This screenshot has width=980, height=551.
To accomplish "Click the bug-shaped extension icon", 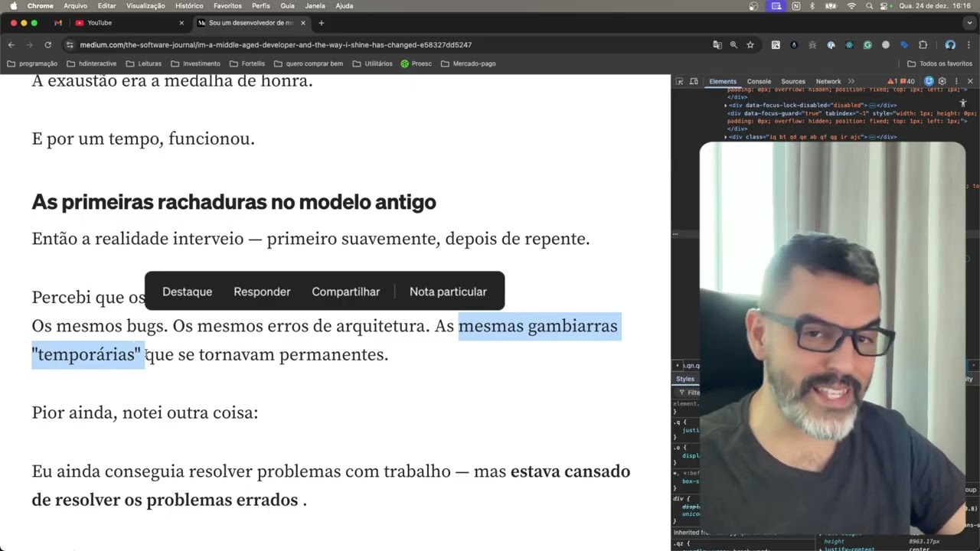I will click(812, 45).
